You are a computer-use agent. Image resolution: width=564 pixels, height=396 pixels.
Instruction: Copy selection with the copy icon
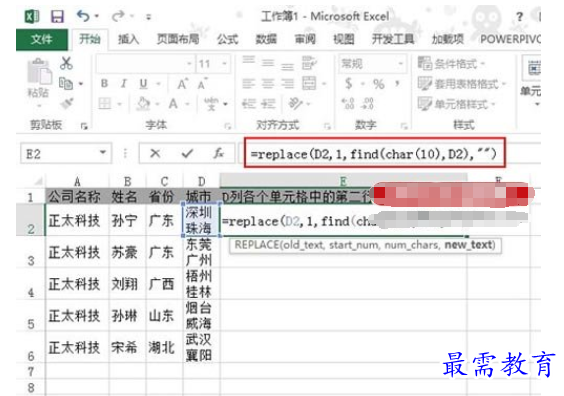click(66, 83)
